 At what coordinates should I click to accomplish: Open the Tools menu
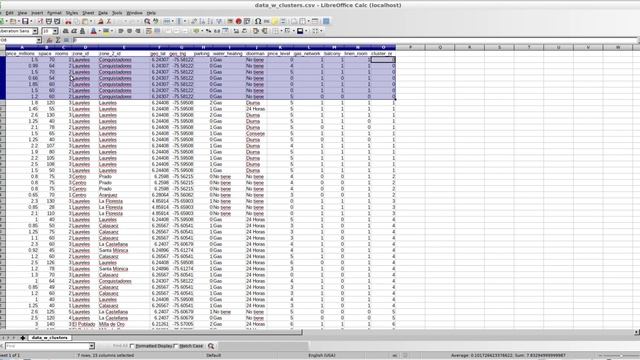(x=117, y=13)
